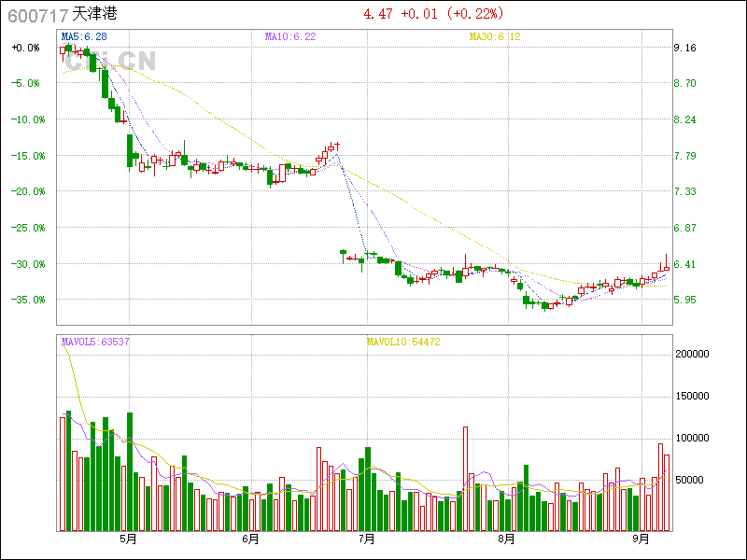747x560 pixels.
Task: Click the 9.16 price axis label
Action: [685, 48]
